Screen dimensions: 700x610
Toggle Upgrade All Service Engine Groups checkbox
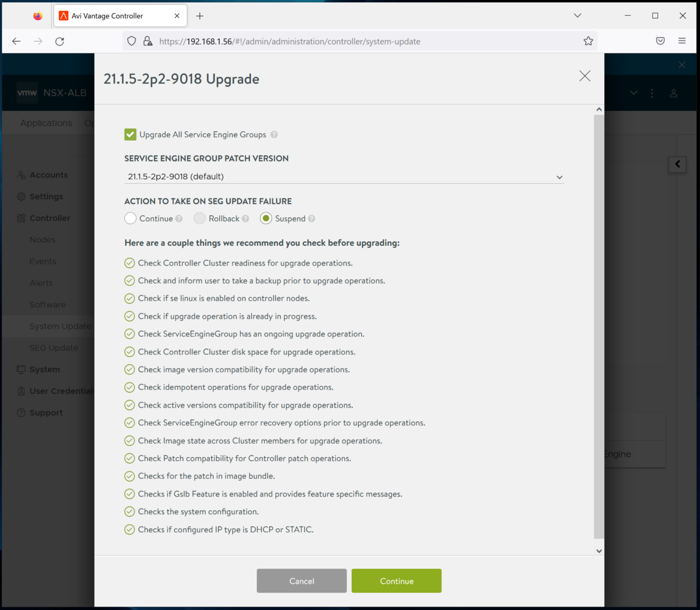[x=130, y=135]
